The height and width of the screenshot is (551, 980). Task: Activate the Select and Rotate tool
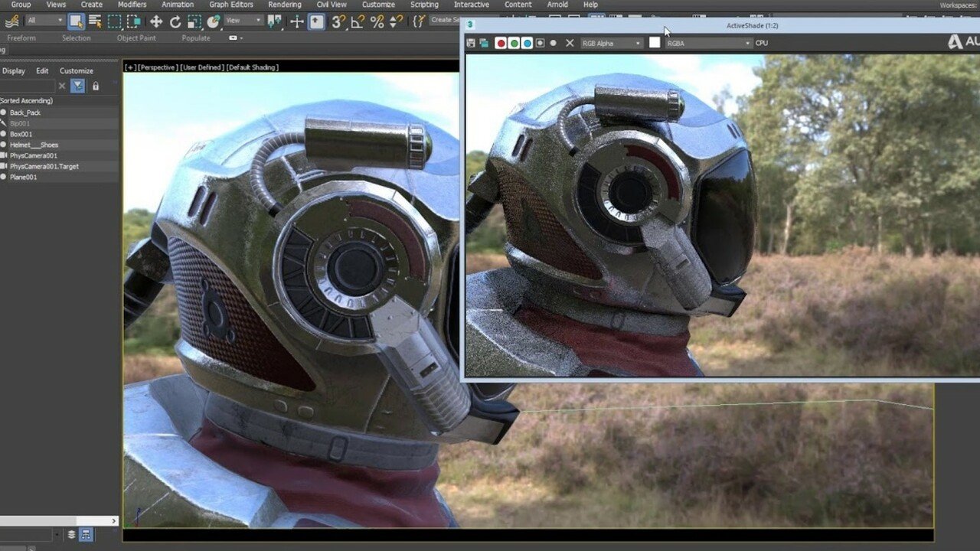(175, 21)
